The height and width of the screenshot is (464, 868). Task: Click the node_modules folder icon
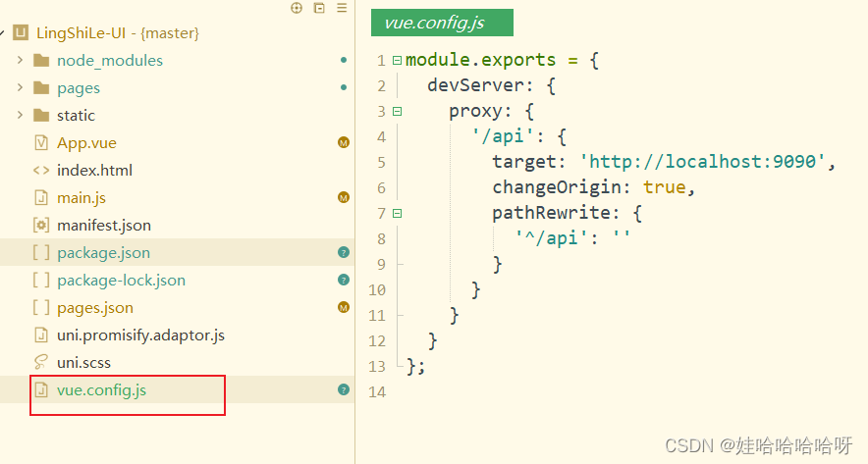(41, 60)
